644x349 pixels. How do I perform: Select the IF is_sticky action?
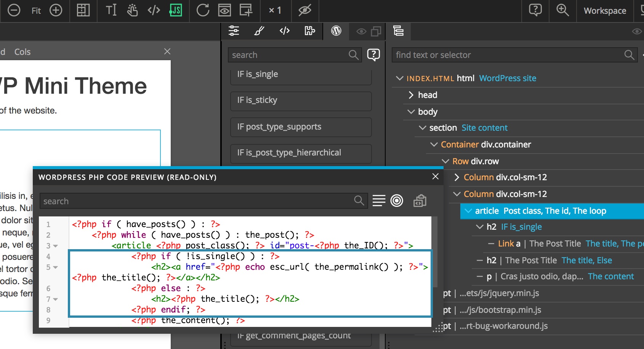pos(301,101)
